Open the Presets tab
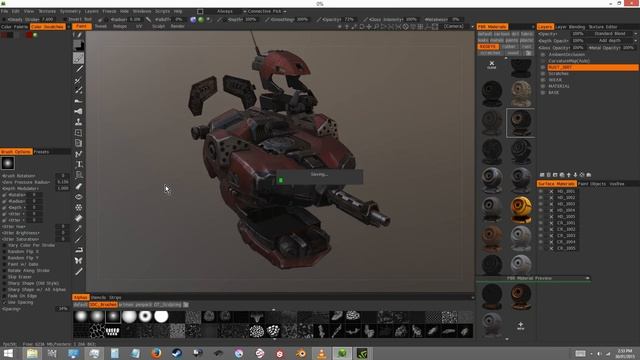 [x=41, y=152]
